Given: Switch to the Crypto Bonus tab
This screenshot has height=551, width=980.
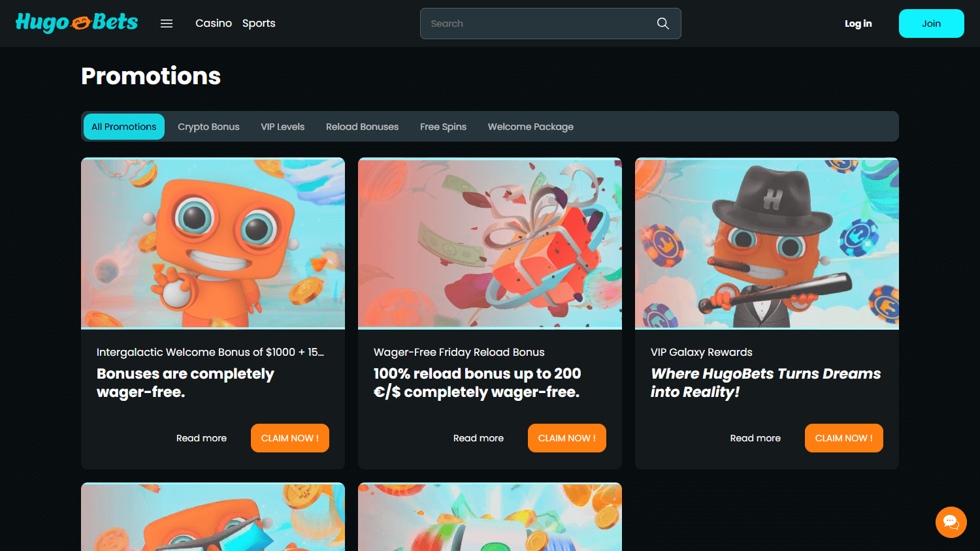Looking at the screenshot, I should 208,127.
